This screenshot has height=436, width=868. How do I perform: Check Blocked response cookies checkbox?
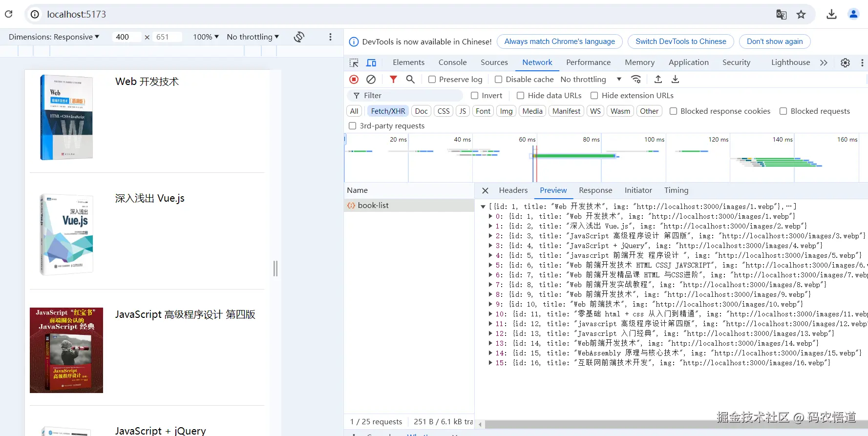(673, 111)
